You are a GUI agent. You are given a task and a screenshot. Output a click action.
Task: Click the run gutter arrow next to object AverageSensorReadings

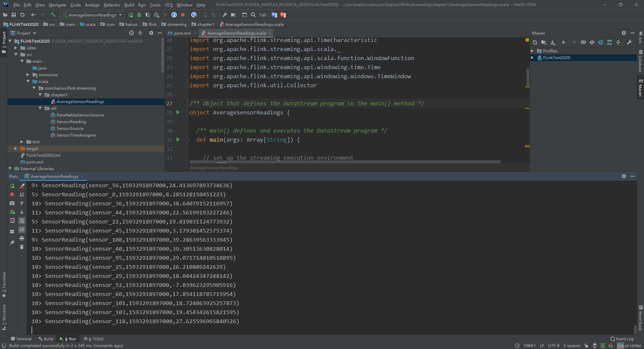tap(178, 112)
